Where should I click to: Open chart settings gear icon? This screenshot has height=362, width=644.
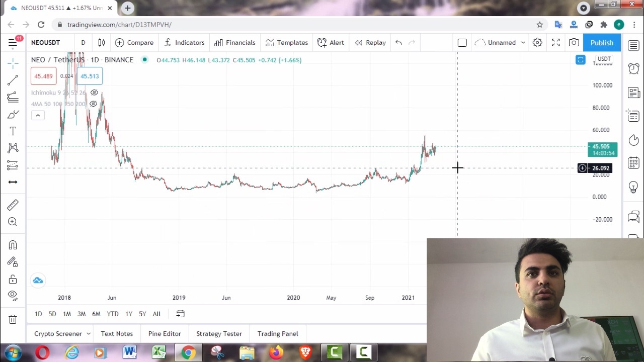point(537,43)
